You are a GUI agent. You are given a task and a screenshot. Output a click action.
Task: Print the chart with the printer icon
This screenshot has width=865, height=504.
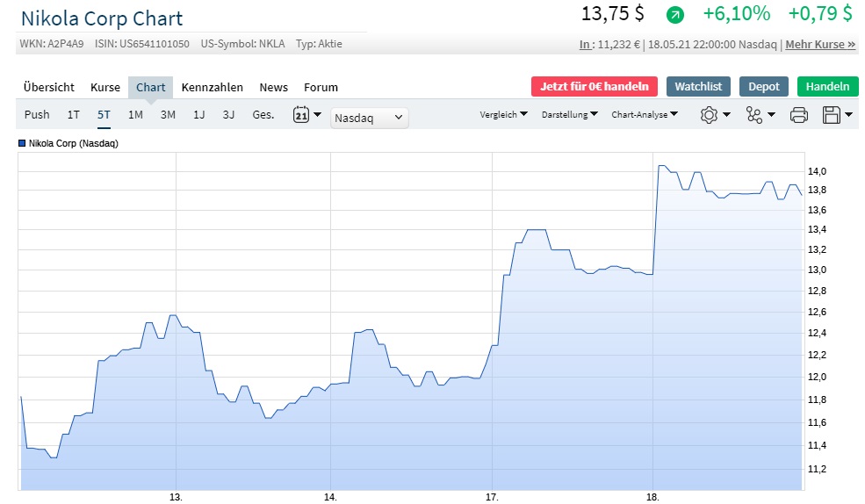[799, 115]
